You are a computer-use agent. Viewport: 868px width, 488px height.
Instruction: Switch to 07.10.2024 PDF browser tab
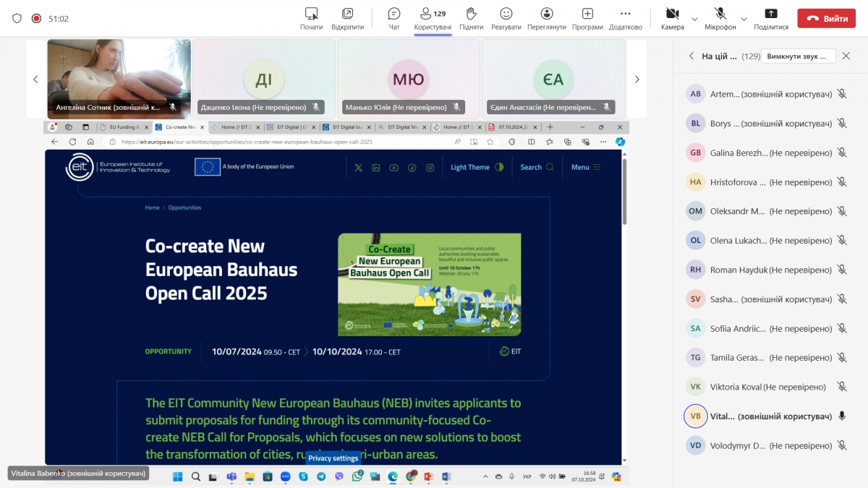point(512,127)
